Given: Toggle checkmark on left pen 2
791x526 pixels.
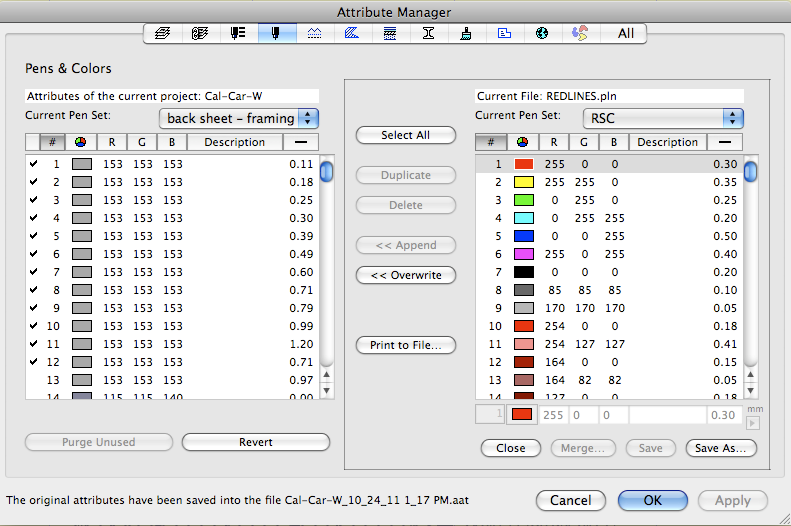Looking at the screenshot, I should (33, 182).
